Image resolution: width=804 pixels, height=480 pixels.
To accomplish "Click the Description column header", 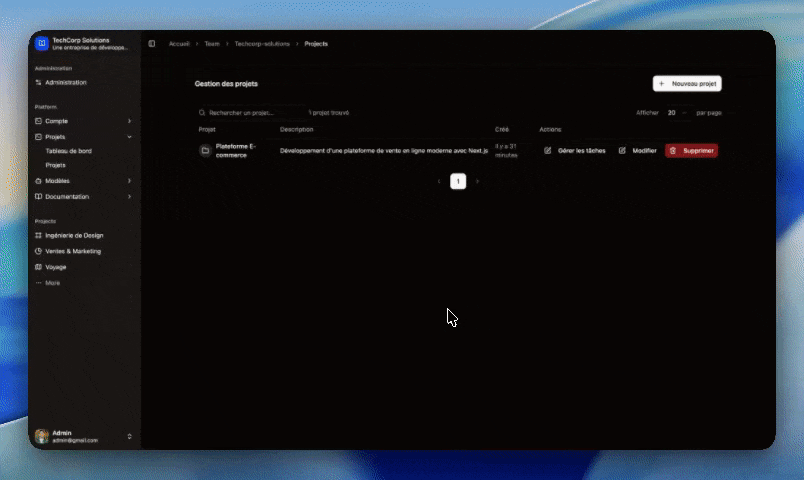I will coord(296,130).
